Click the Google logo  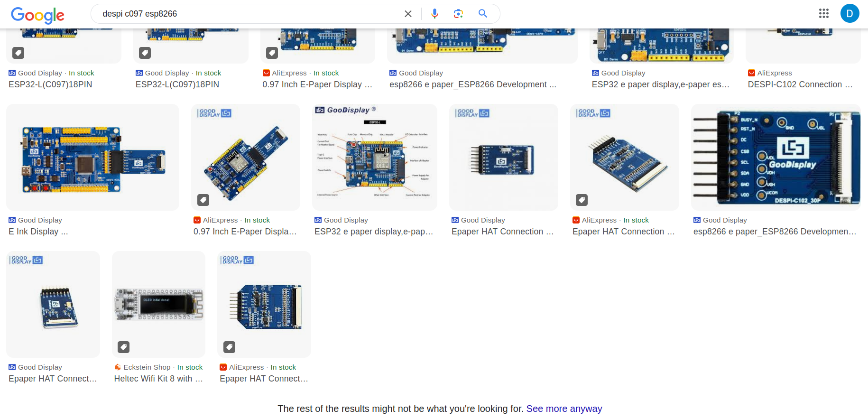pyautogui.click(x=37, y=15)
